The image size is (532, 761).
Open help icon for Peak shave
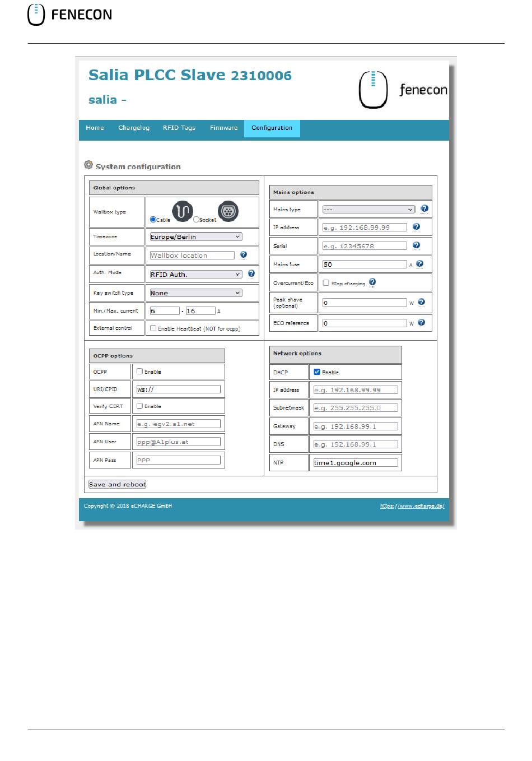[421, 301]
